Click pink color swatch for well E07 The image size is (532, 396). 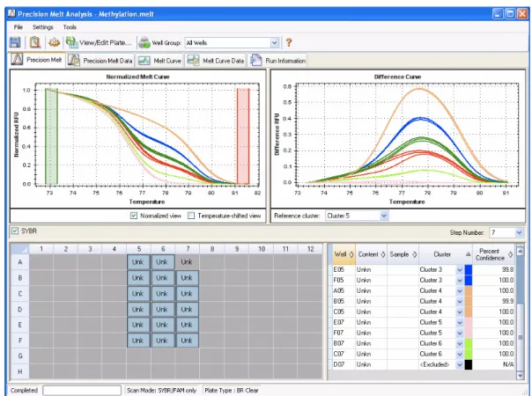tap(469, 322)
